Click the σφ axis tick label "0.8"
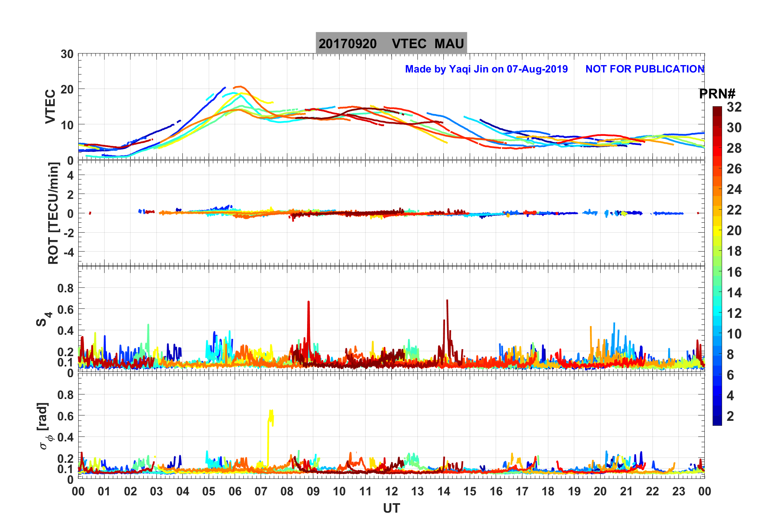The image size is (783, 532). 65,395
